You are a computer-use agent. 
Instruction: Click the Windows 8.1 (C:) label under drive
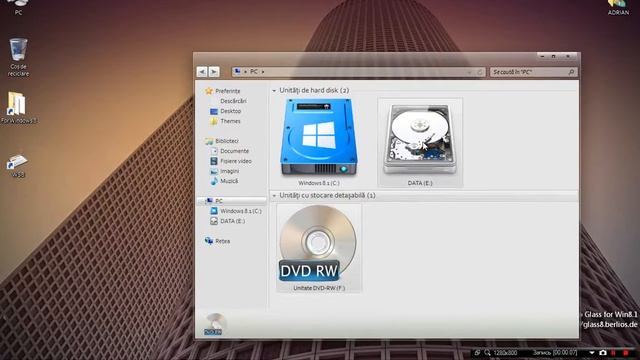point(319,183)
